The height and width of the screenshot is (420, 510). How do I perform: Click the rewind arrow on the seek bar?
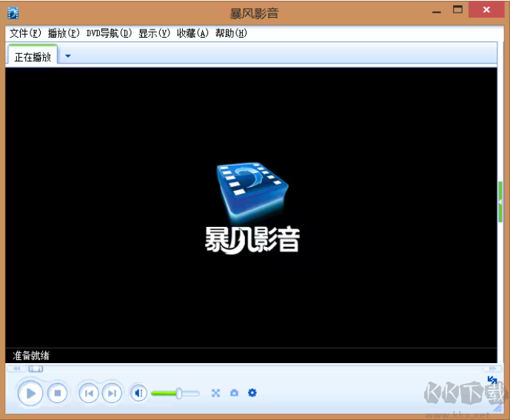(x=16, y=368)
